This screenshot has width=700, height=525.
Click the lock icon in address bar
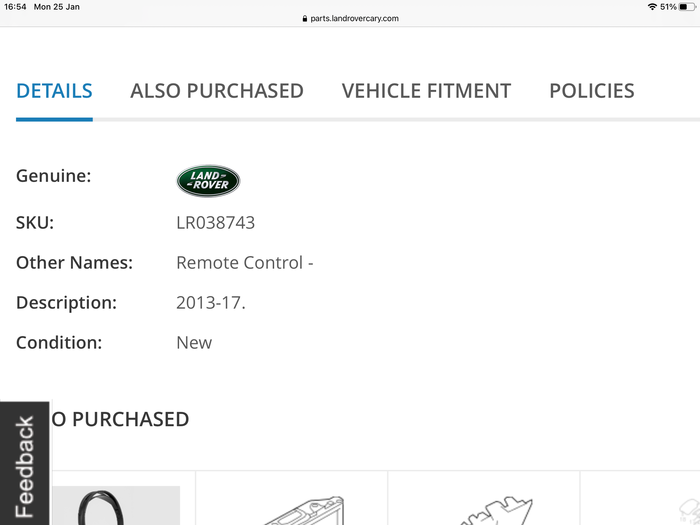(x=305, y=19)
